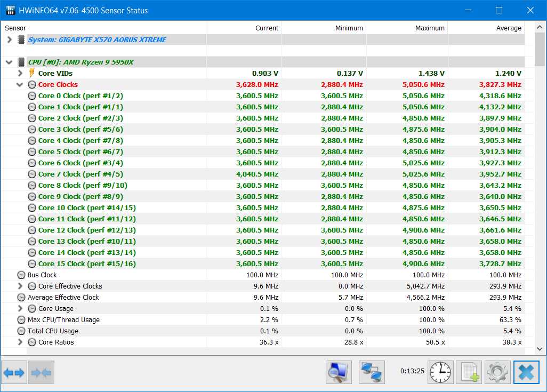Click the scrollbar up arrow
The height and width of the screenshot is (392, 547).
[540, 27]
